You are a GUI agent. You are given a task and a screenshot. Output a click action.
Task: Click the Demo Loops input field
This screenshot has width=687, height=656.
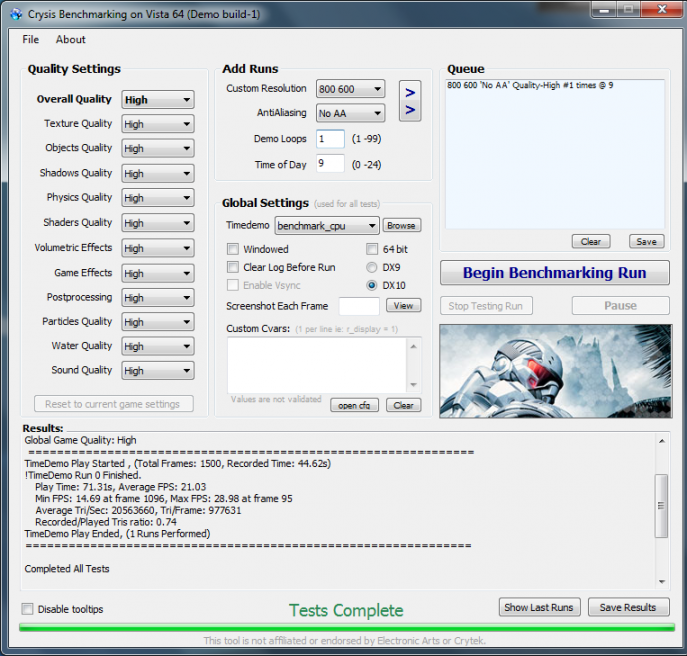330,139
